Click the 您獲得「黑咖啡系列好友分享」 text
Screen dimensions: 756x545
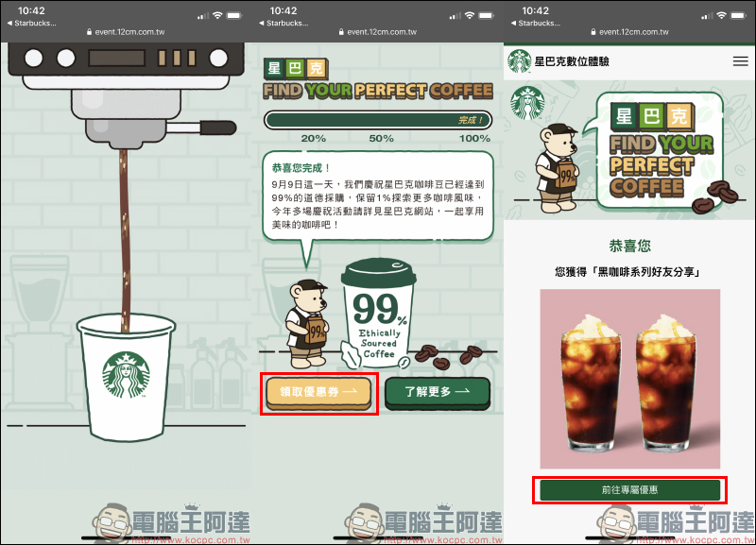pos(629,272)
